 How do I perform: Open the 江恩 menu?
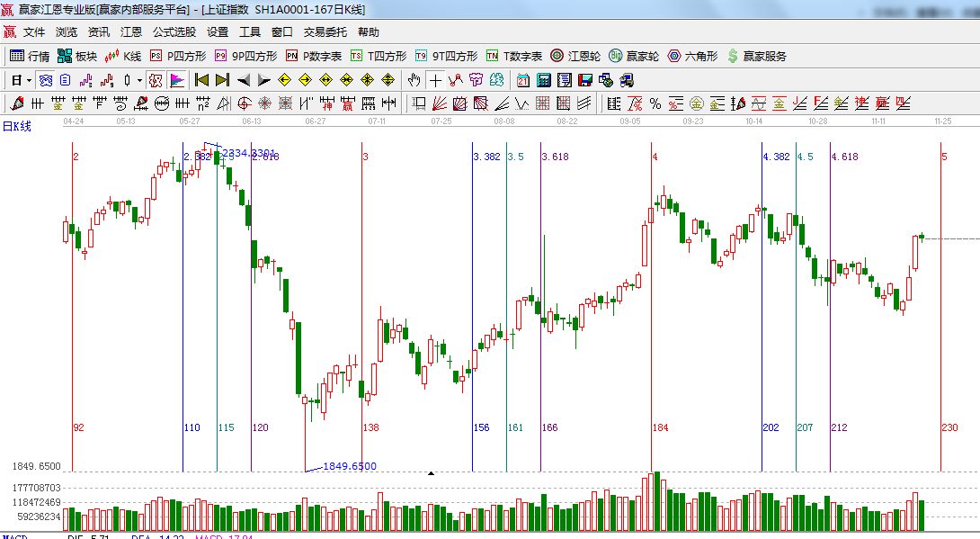tap(131, 32)
